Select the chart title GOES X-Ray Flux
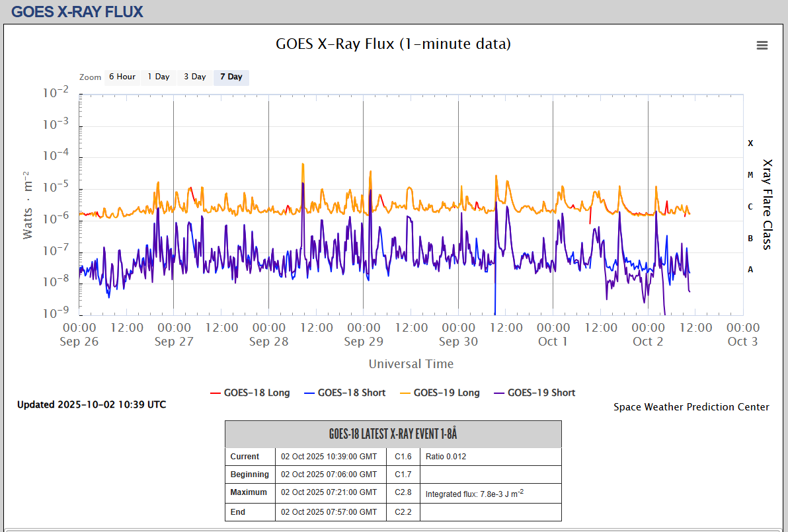 393,44
